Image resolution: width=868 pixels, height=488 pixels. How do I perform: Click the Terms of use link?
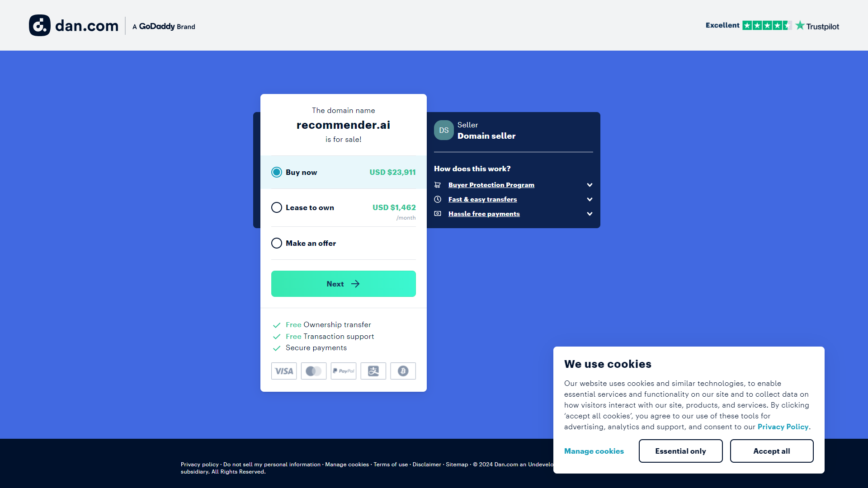(391, 463)
